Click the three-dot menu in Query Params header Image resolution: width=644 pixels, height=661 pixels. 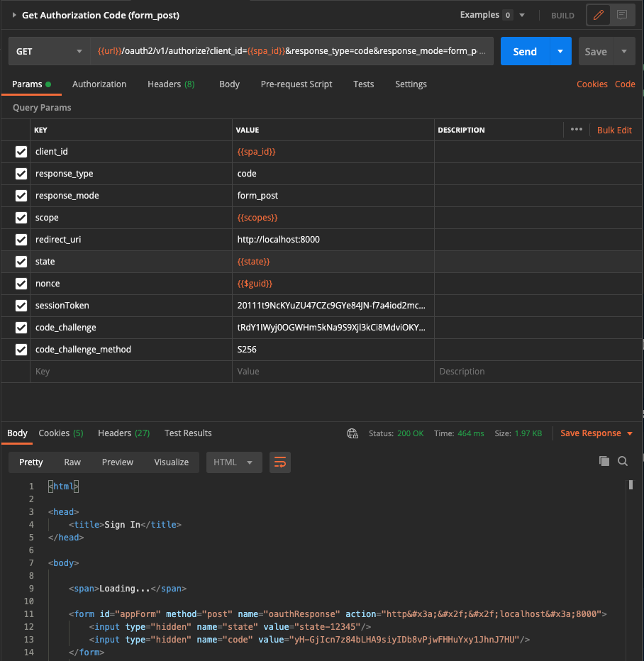(x=576, y=129)
